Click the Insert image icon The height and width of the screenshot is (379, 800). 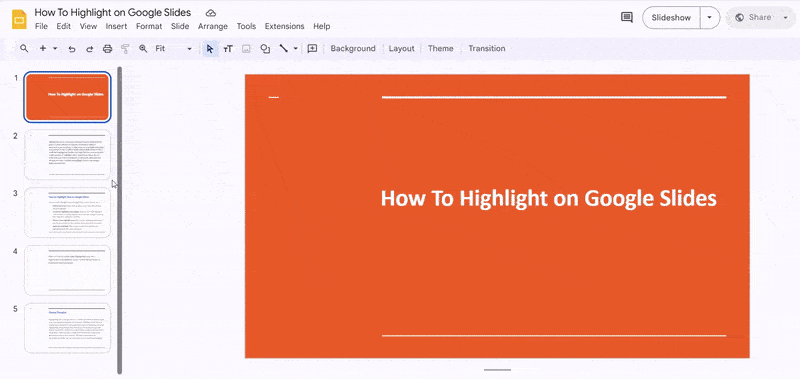pyautogui.click(x=246, y=48)
